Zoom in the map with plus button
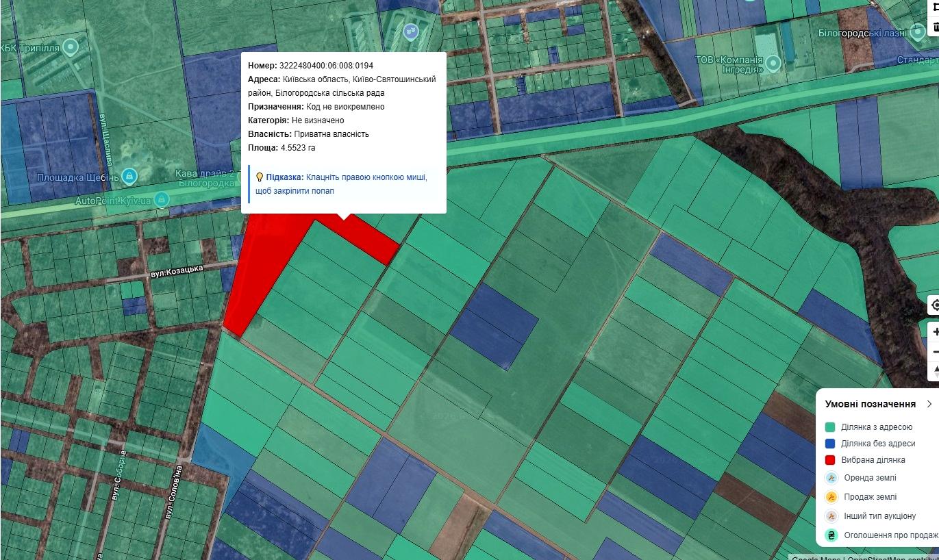The image size is (939, 560). coord(936,332)
